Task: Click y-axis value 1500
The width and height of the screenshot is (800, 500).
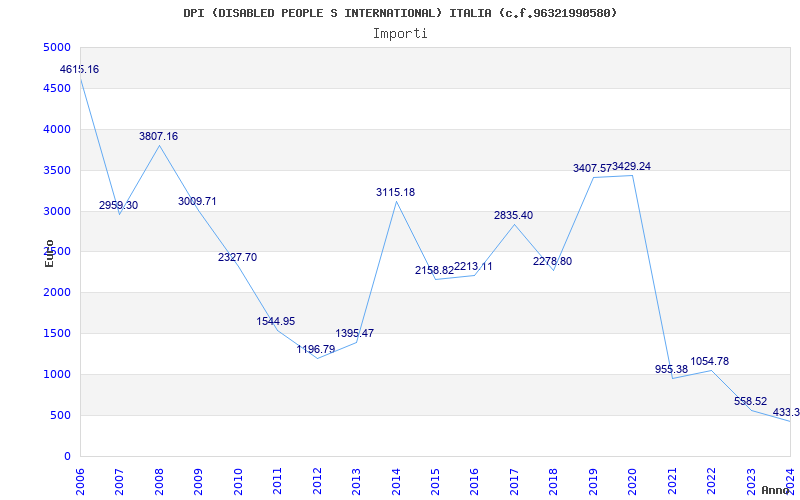Action: point(58,333)
